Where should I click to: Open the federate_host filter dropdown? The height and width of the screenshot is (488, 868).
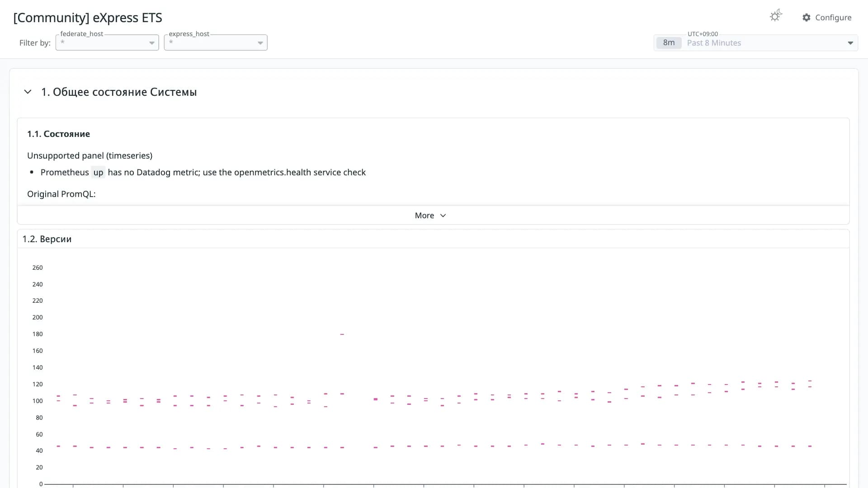point(107,42)
